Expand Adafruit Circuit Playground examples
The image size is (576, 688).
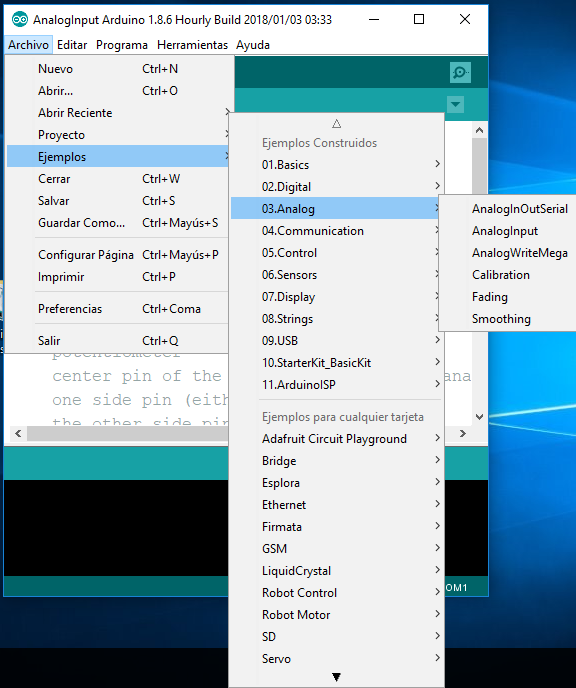point(336,439)
